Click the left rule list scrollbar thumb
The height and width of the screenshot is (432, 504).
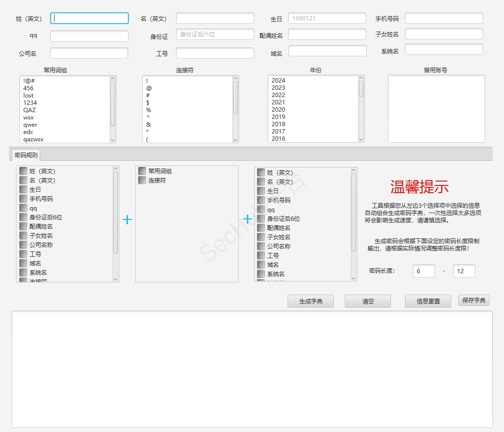pyautogui.click(x=115, y=212)
